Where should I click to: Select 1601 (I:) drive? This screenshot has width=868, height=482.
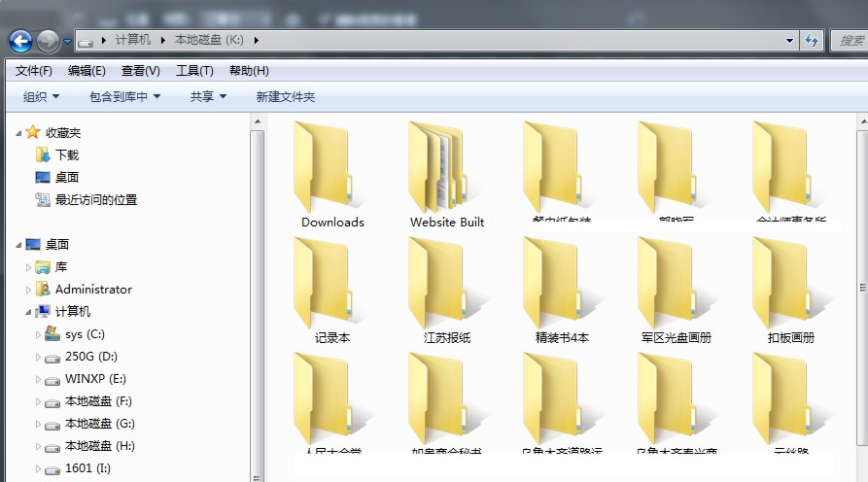click(87, 468)
